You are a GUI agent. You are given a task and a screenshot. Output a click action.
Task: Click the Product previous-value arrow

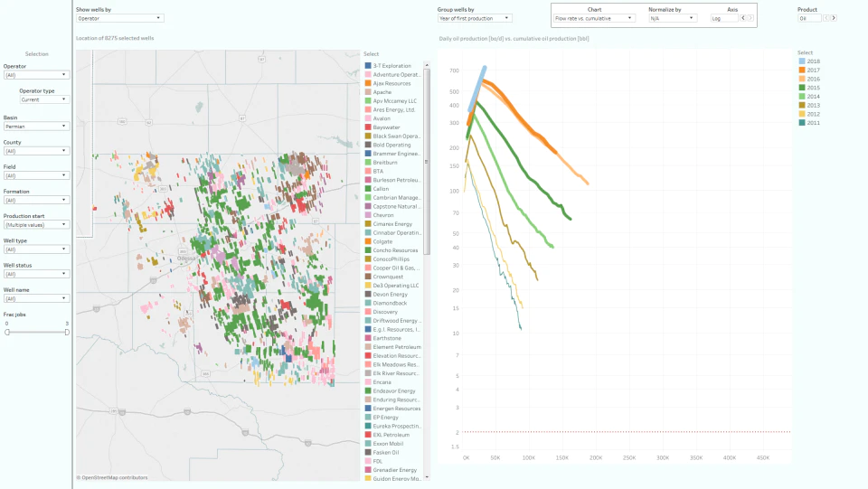[x=826, y=18]
